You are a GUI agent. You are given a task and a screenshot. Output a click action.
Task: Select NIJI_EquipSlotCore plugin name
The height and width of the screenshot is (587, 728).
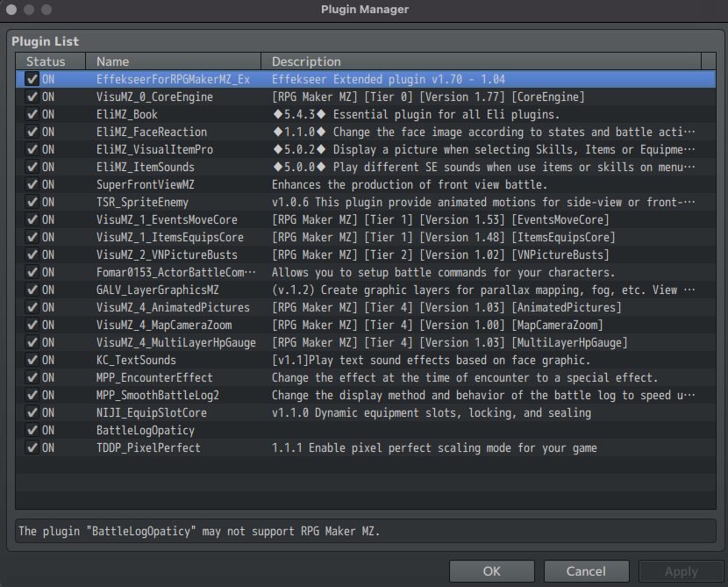[152, 413]
